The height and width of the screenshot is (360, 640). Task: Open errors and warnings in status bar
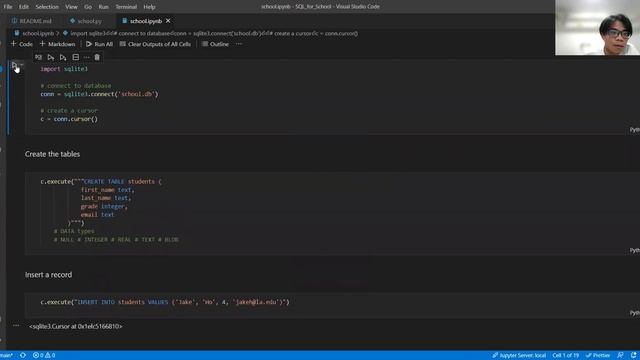point(44,356)
